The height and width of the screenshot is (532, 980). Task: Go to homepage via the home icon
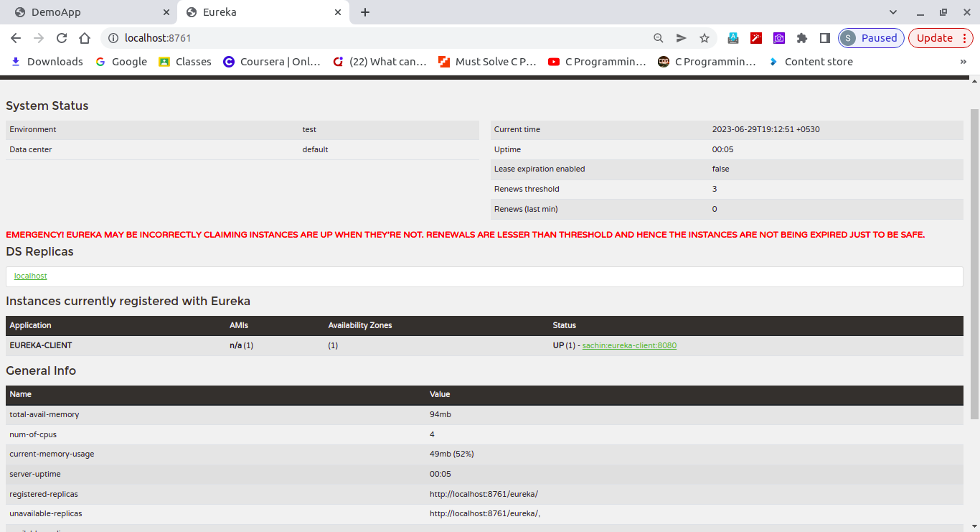(x=84, y=38)
